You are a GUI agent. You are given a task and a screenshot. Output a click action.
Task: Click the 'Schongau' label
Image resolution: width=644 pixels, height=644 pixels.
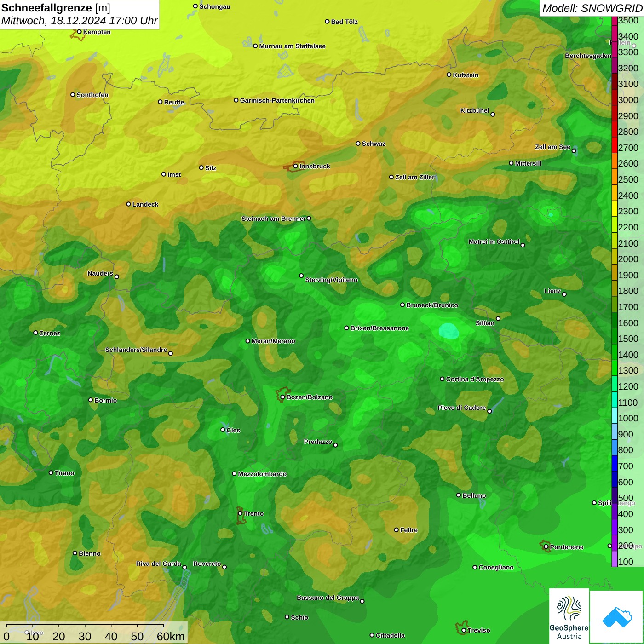coord(215,6)
